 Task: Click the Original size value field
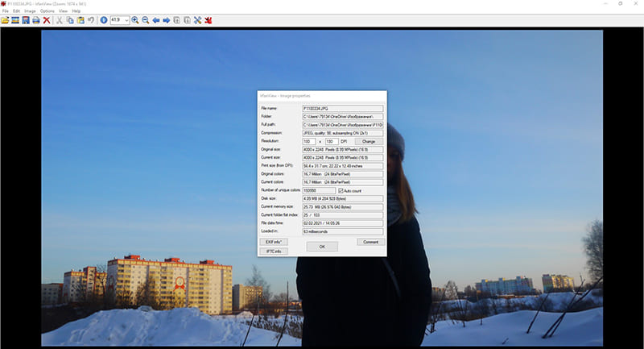(x=343, y=150)
